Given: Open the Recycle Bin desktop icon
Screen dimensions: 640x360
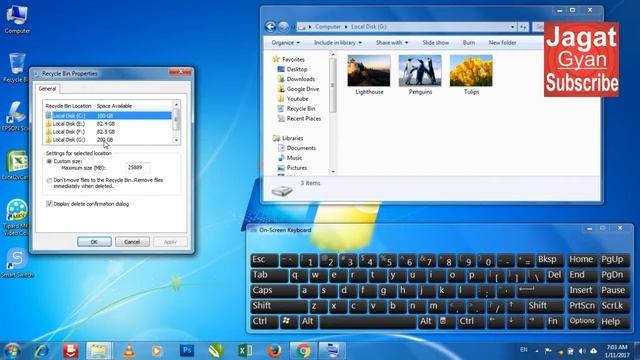Looking at the screenshot, I should pyautogui.click(x=16, y=67).
